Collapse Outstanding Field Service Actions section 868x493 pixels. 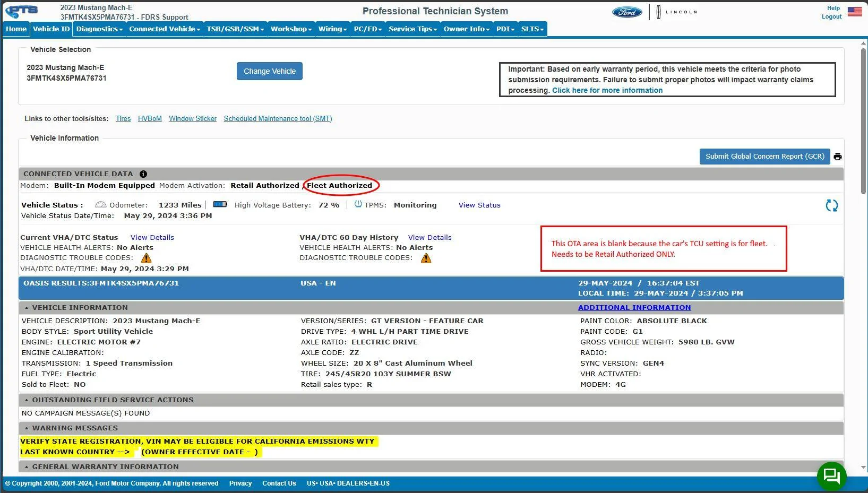tap(27, 400)
